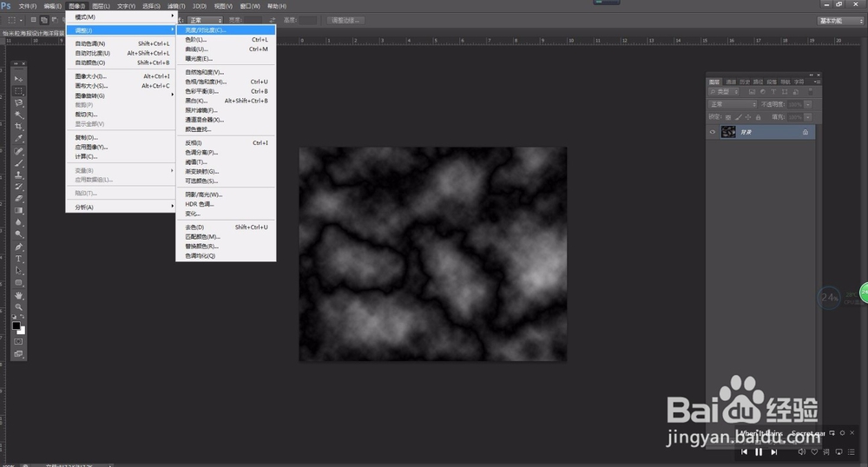Select the Rounded Rectangle shape tool
Viewport: 868px width, 467px height.
coord(18,283)
